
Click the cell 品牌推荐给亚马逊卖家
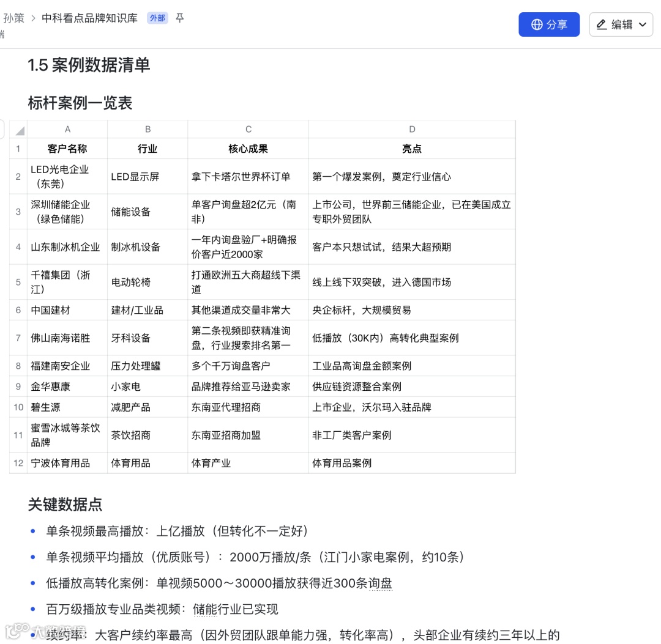click(248, 387)
